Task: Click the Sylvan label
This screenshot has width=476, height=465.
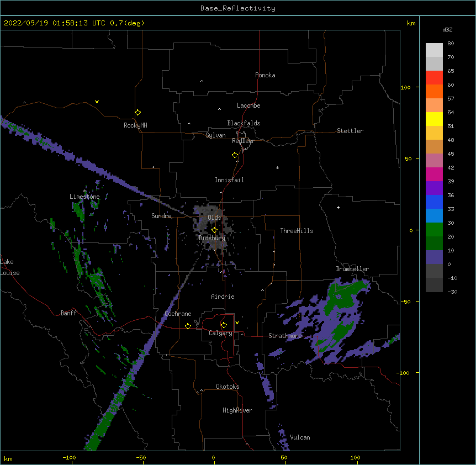Action: [215, 135]
